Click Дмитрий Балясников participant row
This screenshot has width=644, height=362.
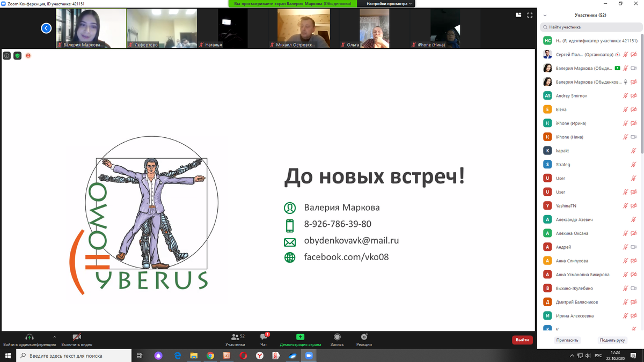point(590,302)
